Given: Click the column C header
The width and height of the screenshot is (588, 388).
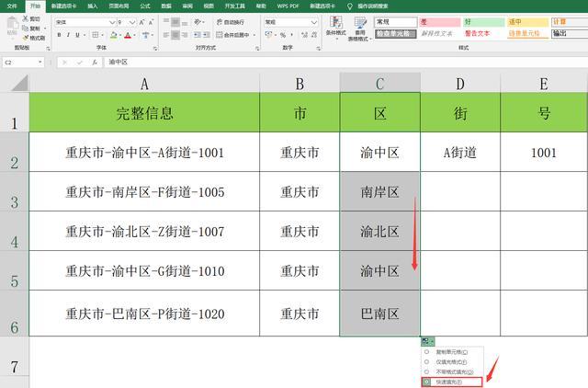Looking at the screenshot, I should coord(379,84).
